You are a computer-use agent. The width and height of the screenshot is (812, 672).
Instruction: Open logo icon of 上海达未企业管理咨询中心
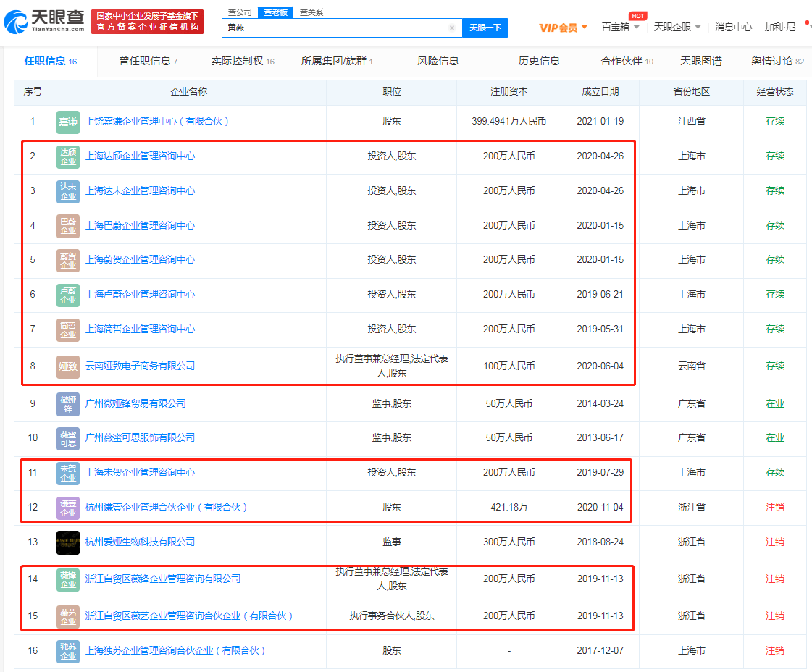coord(68,191)
